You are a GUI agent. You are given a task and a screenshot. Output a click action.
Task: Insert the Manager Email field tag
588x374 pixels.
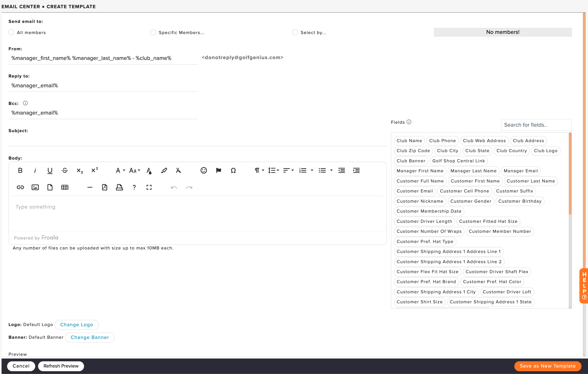pyautogui.click(x=521, y=171)
